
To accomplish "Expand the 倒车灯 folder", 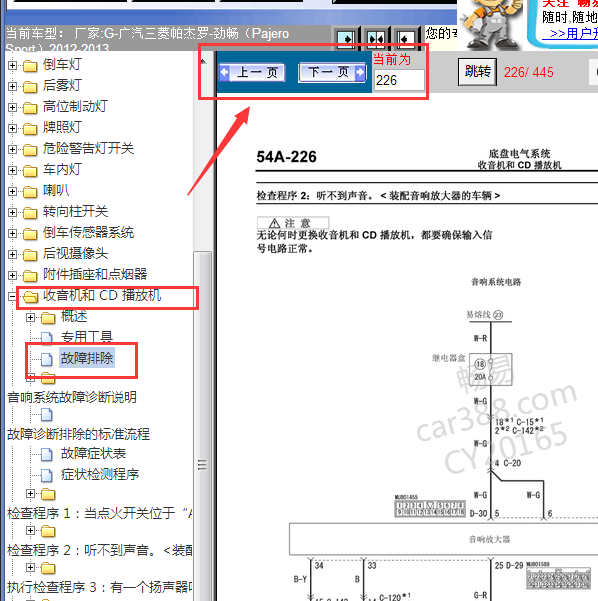I will click(12, 66).
